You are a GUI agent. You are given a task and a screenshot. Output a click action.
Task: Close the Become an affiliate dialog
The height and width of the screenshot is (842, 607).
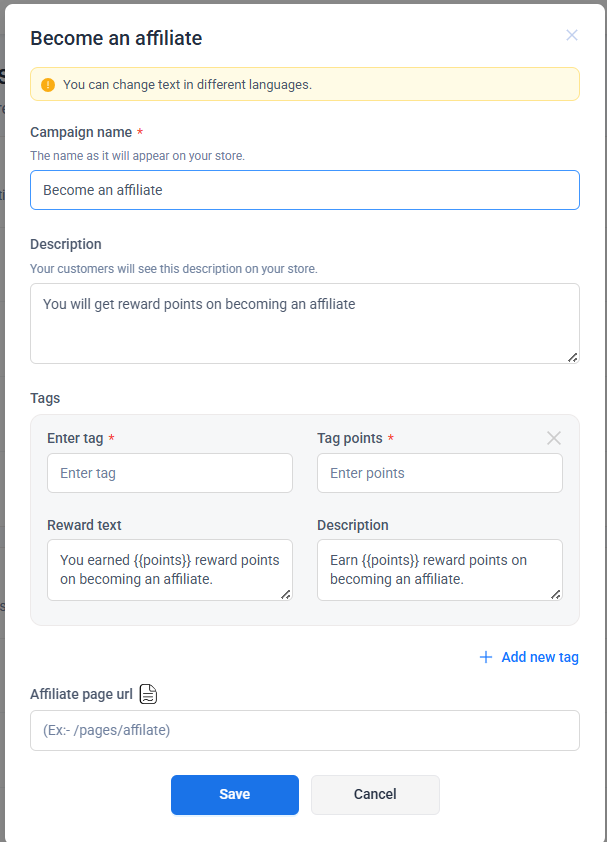pyautogui.click(x=572, y=35)
